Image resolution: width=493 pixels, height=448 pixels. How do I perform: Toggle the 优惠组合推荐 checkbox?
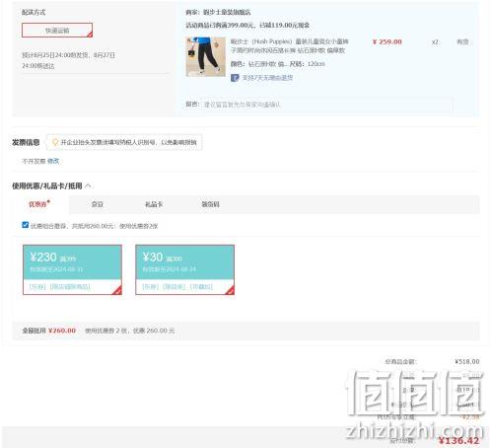coord(26,225)
